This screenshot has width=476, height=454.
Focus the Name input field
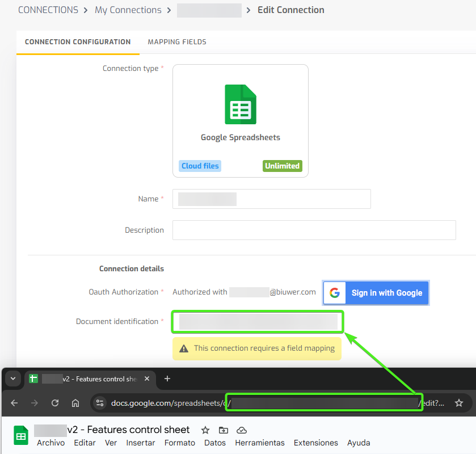[272, 199]
